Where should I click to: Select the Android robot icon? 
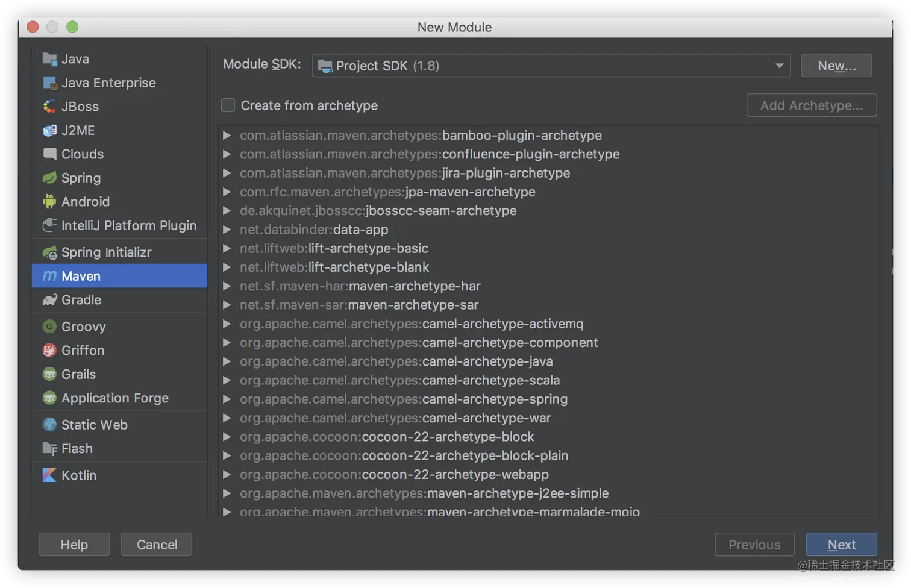[x=49, y=201]
